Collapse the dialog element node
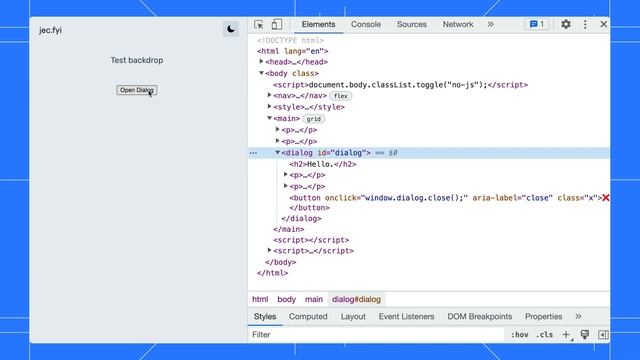640x360 pixels. pyautogui.click(x=278, y=152)
